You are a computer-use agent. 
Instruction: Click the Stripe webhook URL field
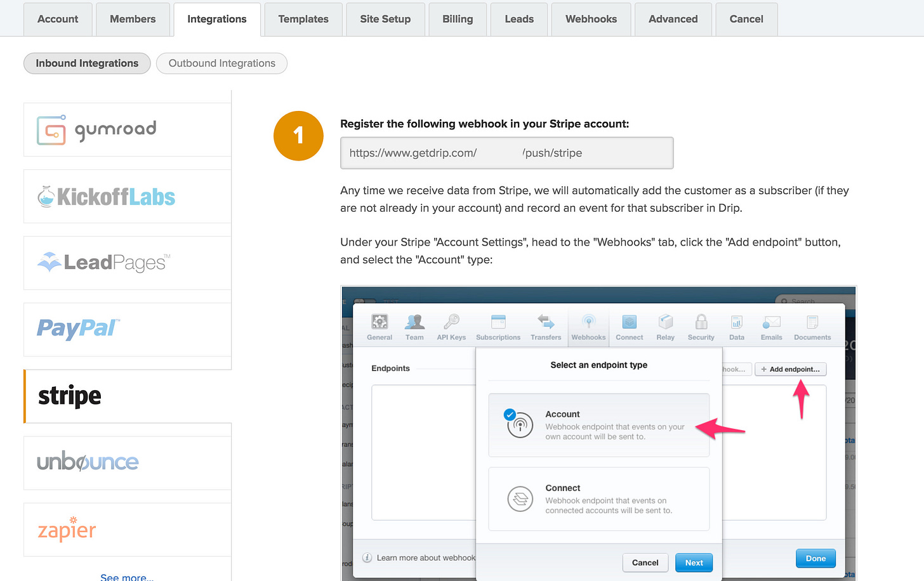point(506,153)
